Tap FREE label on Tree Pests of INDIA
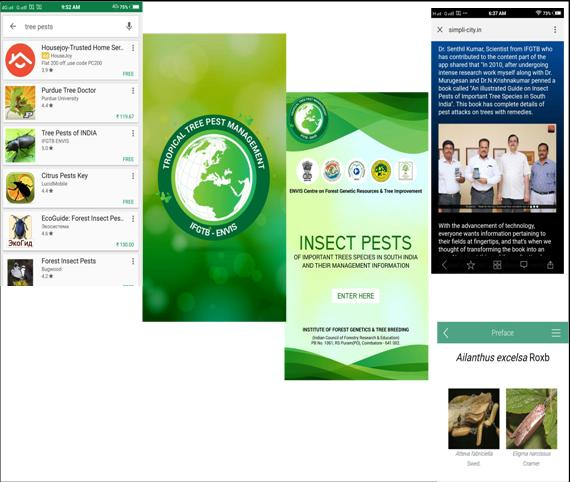This screenshot has height=482, width=570. 128,159
